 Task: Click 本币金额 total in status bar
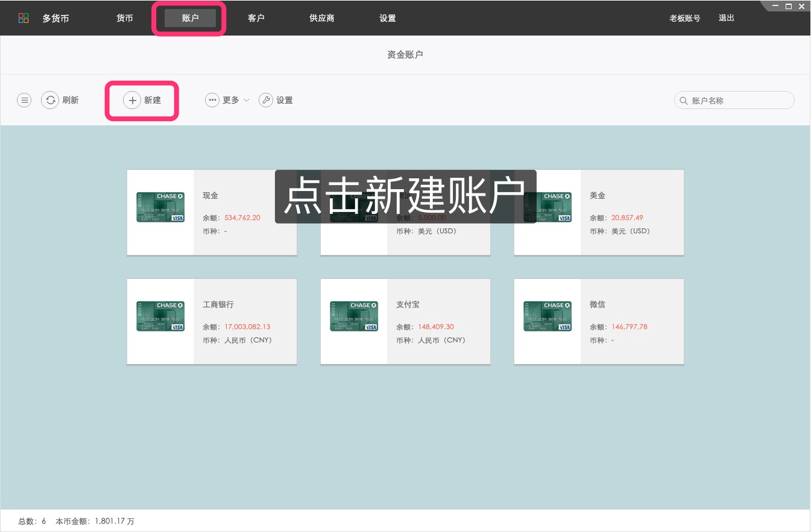coord(95,521)
